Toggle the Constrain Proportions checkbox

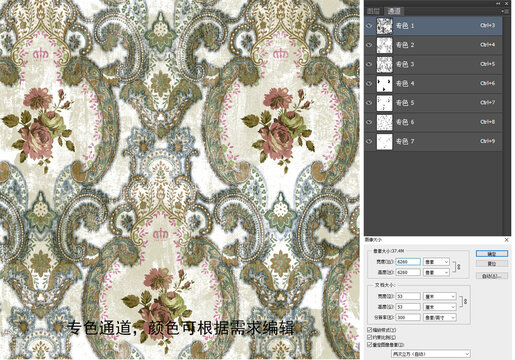(x=369, y=337)
